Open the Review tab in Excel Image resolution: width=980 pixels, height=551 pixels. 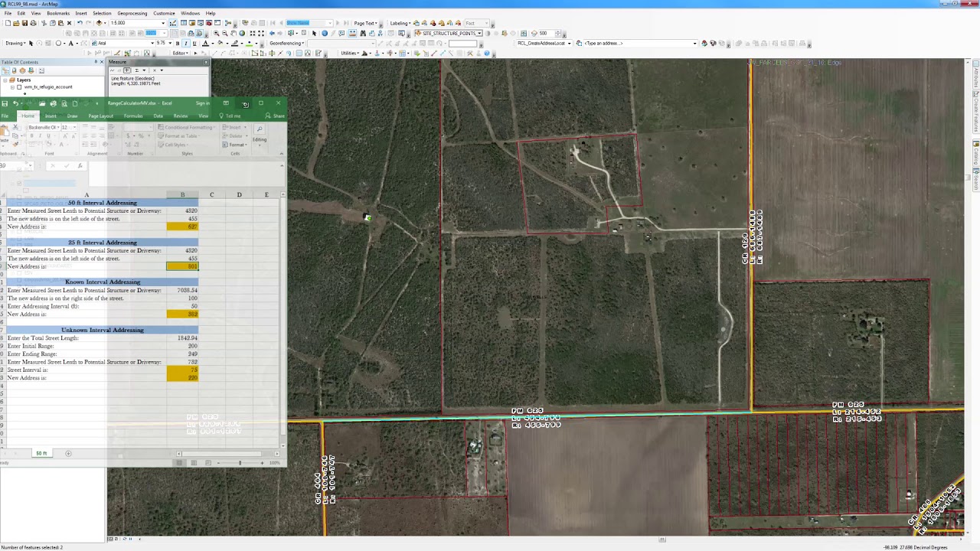[x=181, y=116]
